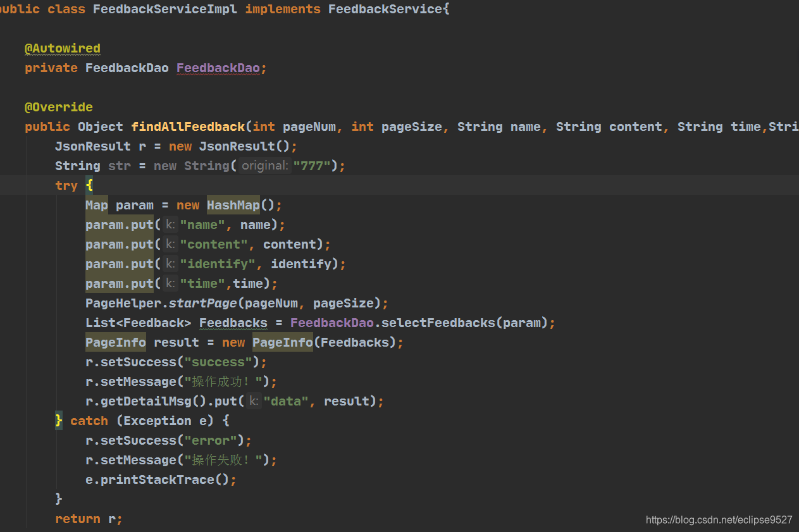Click the highlighted Map type
This screenshot has width=799, height=532.
[x=97, y=205]
